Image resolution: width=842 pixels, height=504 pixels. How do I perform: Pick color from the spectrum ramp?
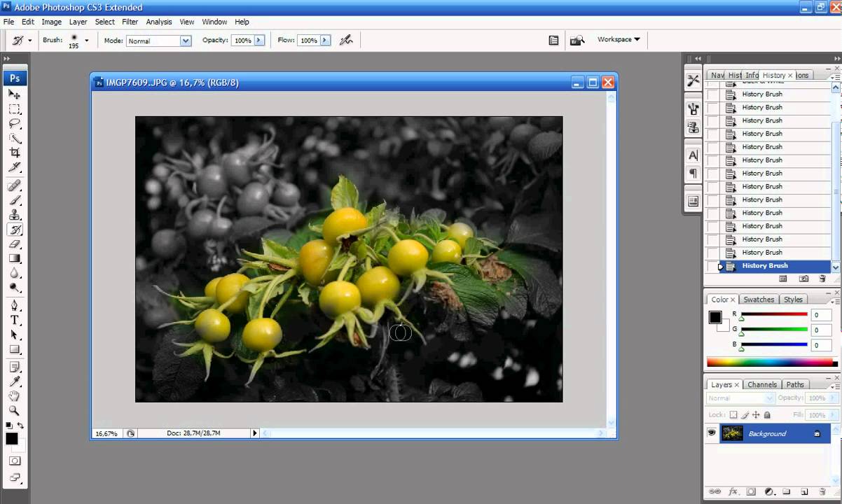tap(772, 363)
